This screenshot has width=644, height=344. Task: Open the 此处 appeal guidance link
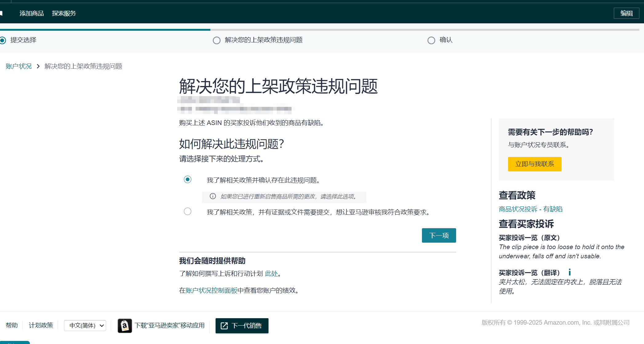click(271, 273)
